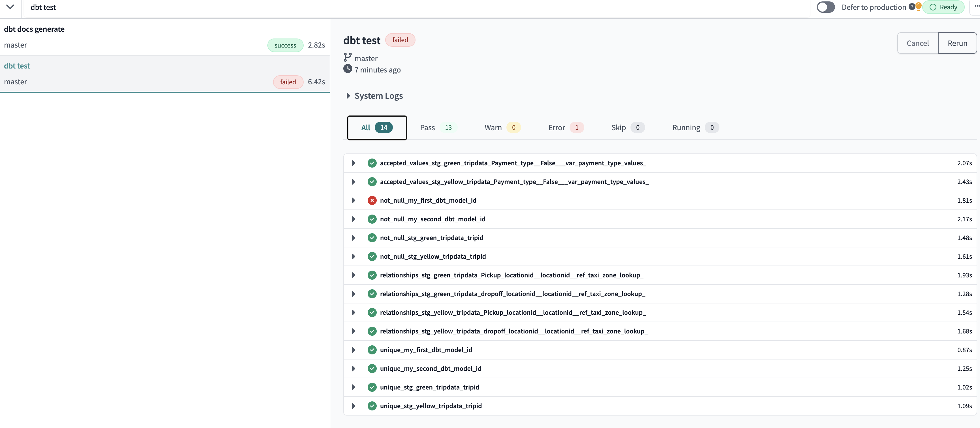This screenshot has width=980, height=428.
Task: Click the failed badge beside dbt test heading
Action: tap(400, 40)
